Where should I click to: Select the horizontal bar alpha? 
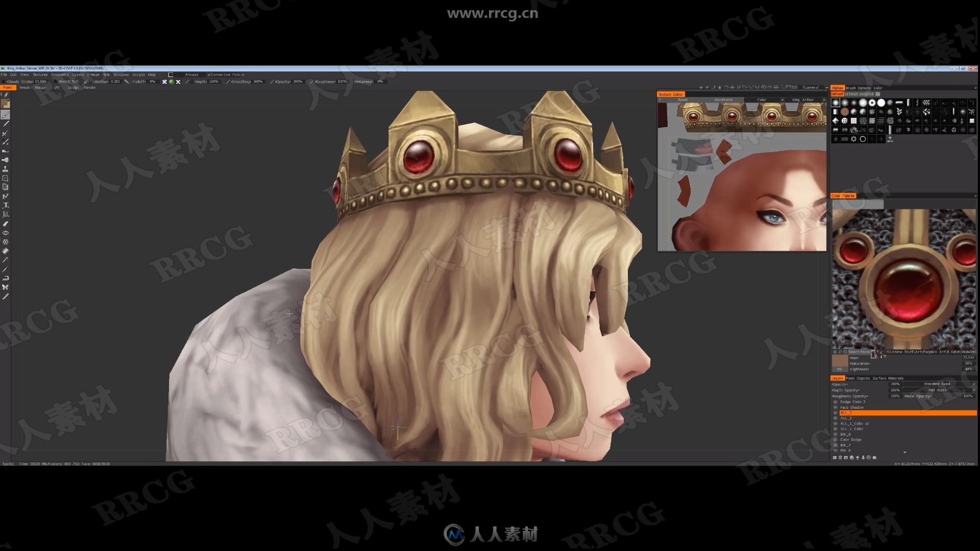click(x=899, y=103)
